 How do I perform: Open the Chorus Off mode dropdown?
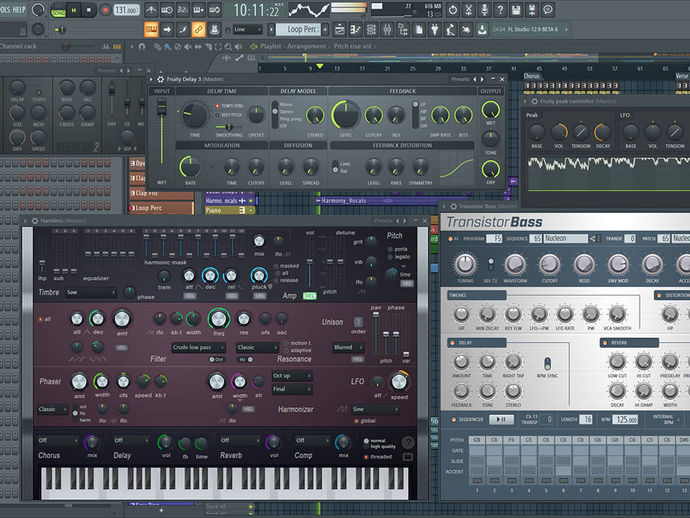coord(58,440)
